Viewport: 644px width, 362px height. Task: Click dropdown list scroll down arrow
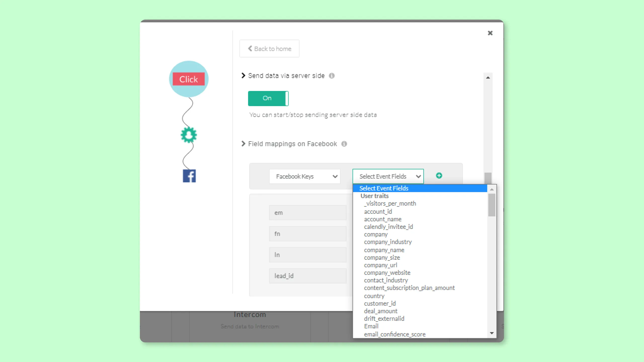492,333
